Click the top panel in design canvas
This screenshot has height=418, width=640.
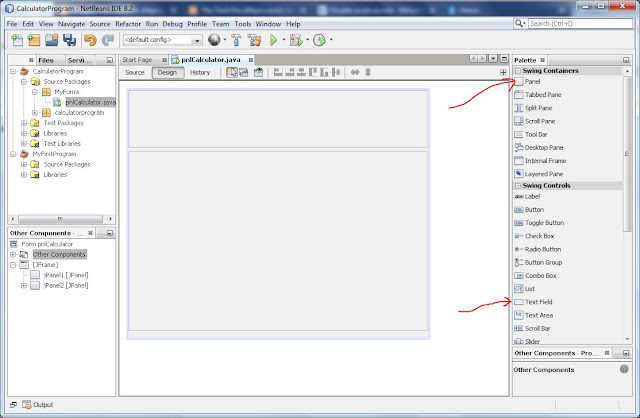pyautogui.click(x=278, y=119)
